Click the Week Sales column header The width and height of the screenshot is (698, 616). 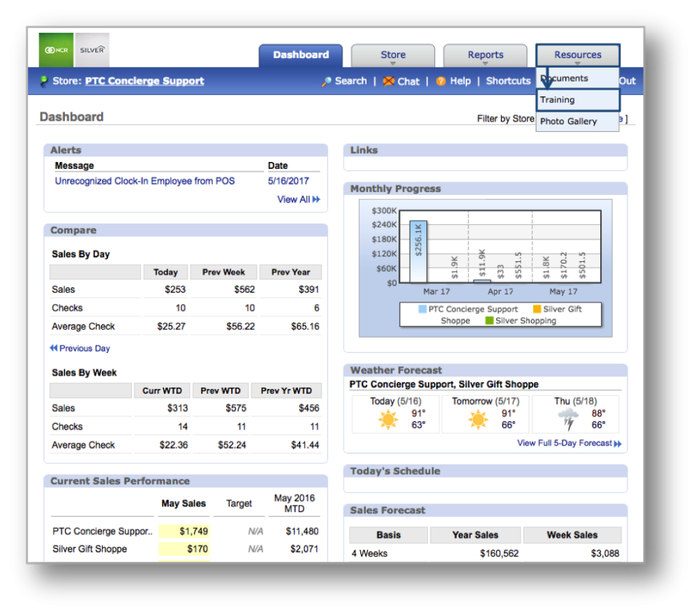tap(572, 535)
